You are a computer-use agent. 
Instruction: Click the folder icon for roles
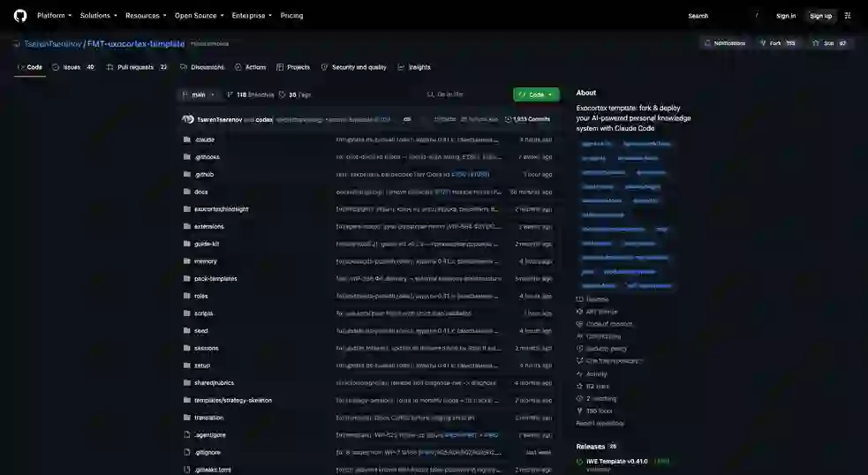click(x=187, y=296)
